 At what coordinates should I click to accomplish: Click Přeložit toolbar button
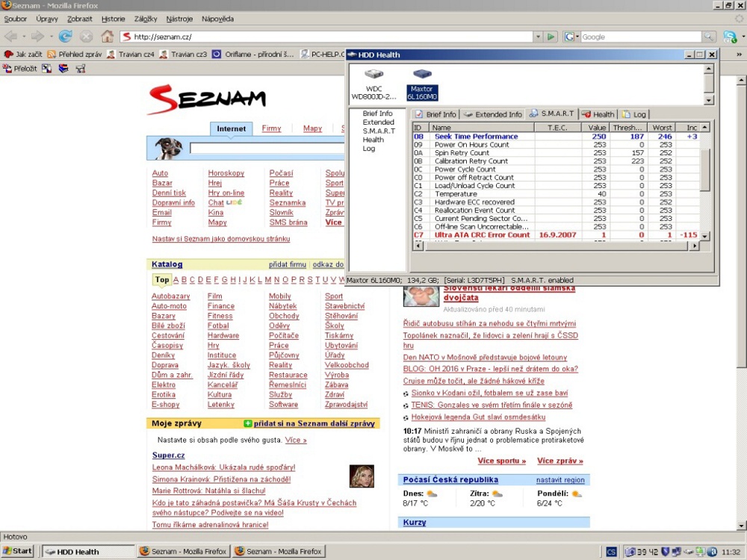click(20, 69)
